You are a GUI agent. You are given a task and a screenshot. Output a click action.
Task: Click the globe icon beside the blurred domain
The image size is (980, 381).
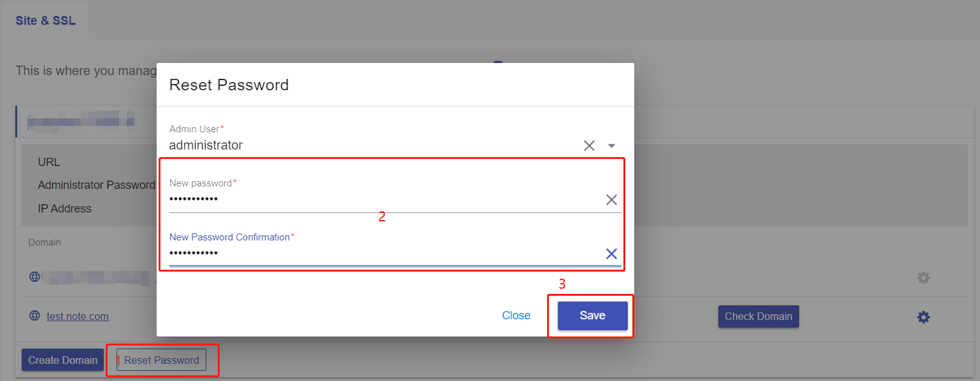[x=34, y=277]
